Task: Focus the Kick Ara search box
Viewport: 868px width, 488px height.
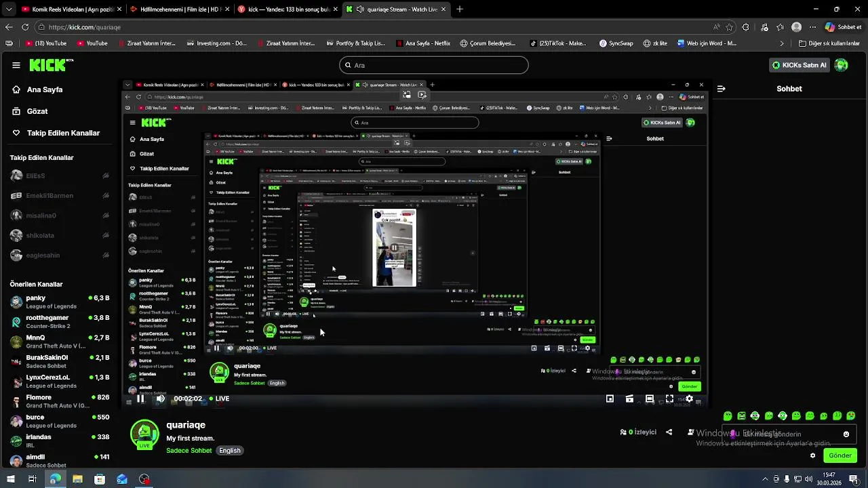Action: 434,65
